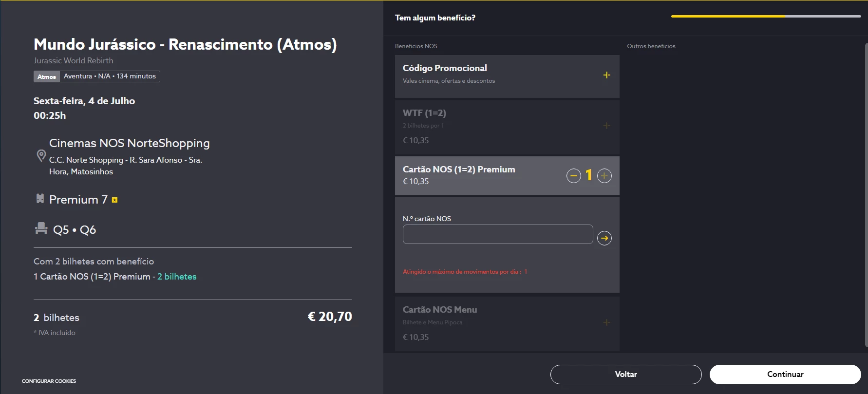Expand the Código Promocional plus icon

click(x=606, y=75)
